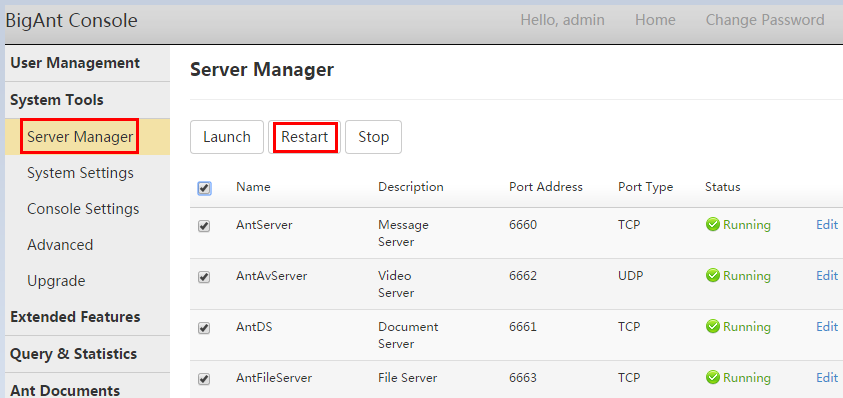Select the AntAvServer name cell
Viewport: 843px width, 398px height.
pos(272,276)
